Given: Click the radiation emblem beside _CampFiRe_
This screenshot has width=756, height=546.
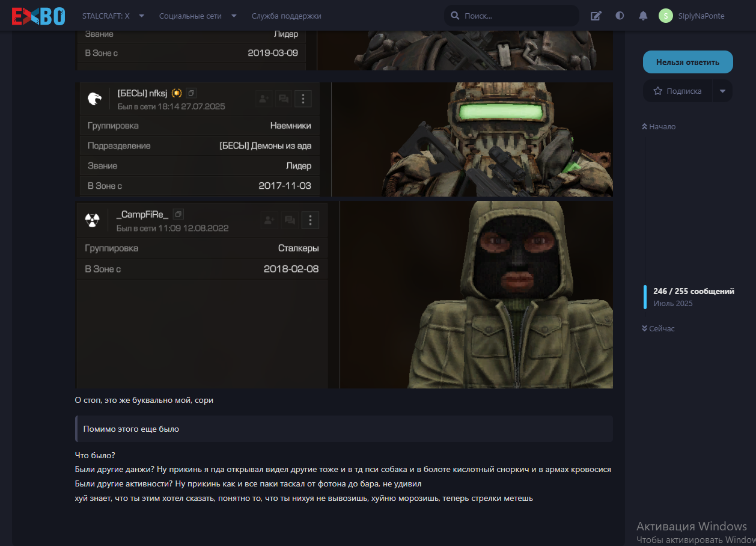Looking at the screenshot, I should click(x=92, y=219).
